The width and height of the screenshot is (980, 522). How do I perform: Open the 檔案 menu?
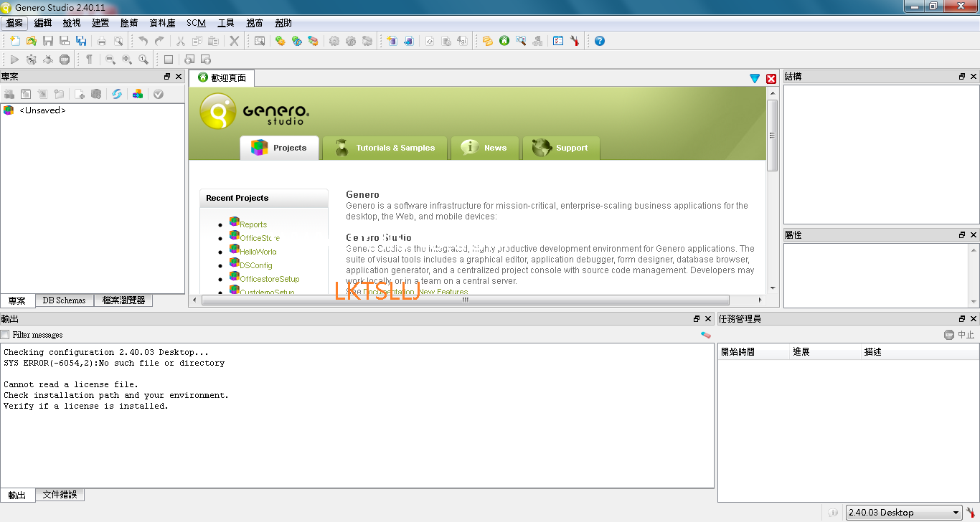(14, 23)
